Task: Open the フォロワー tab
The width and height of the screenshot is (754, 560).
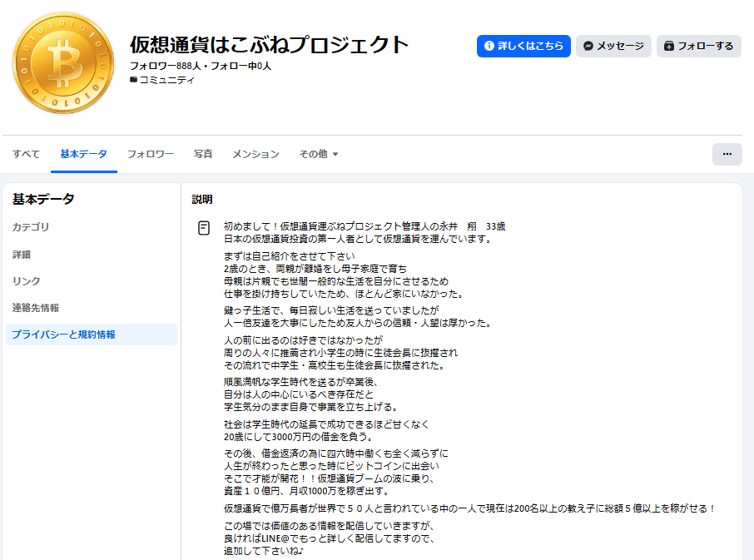Action: click(150, 154)
